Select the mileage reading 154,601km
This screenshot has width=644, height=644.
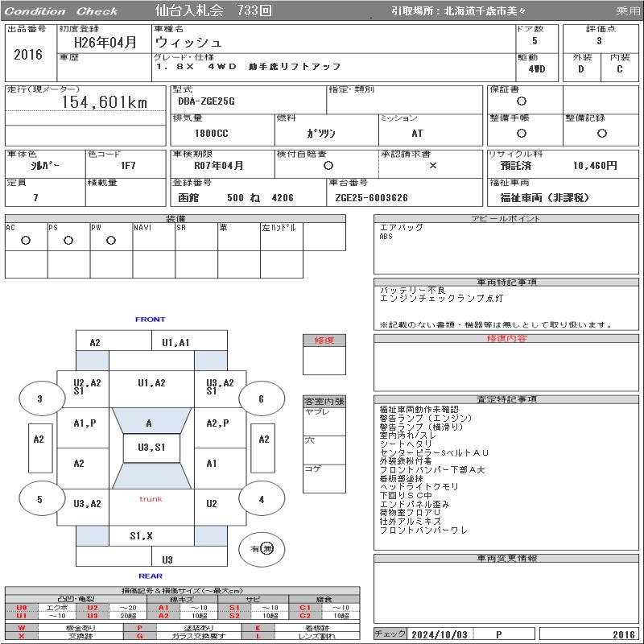(x=105, y=102)
